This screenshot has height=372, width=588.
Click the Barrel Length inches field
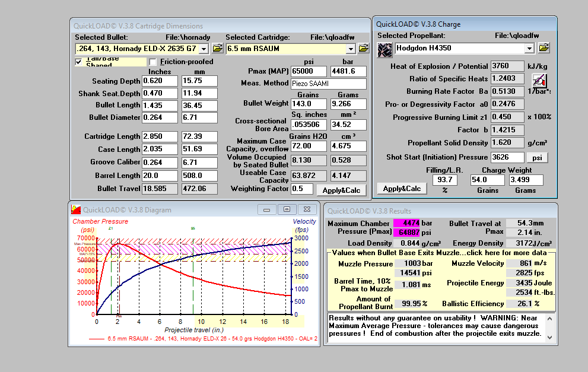(x=160, y=176)
